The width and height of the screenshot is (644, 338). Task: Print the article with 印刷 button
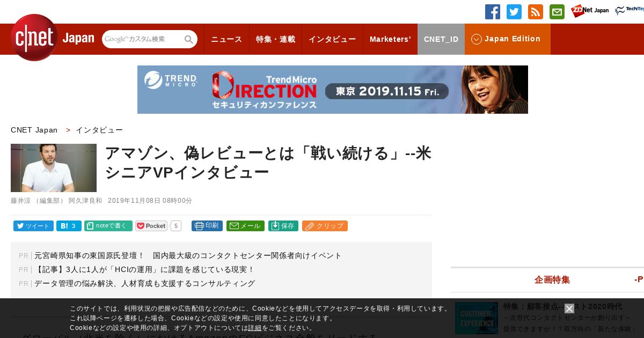[x=207, y=226]
